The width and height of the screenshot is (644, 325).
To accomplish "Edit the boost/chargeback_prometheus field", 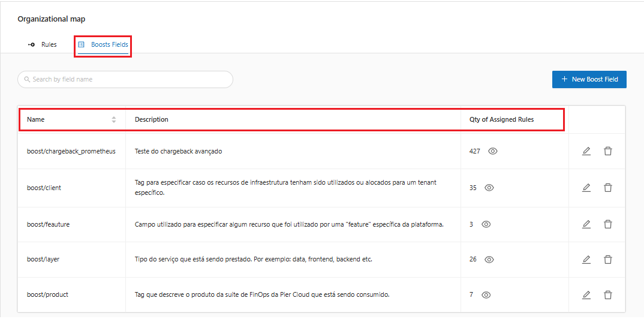I will pyautogui.click(x=586, y=151).
